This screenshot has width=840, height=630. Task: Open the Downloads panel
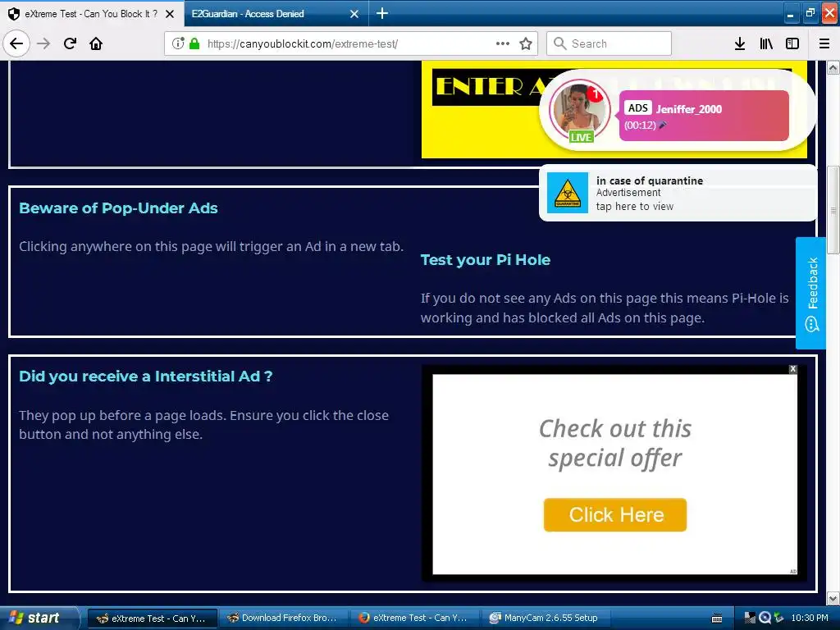740,43
